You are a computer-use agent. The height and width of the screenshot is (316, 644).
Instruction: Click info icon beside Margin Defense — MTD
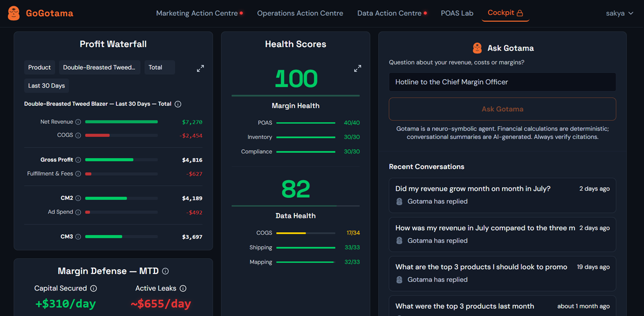pos(165,271)
